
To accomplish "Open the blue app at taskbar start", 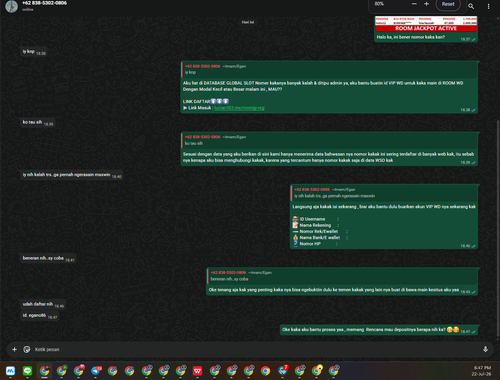I will pos(10,371).
